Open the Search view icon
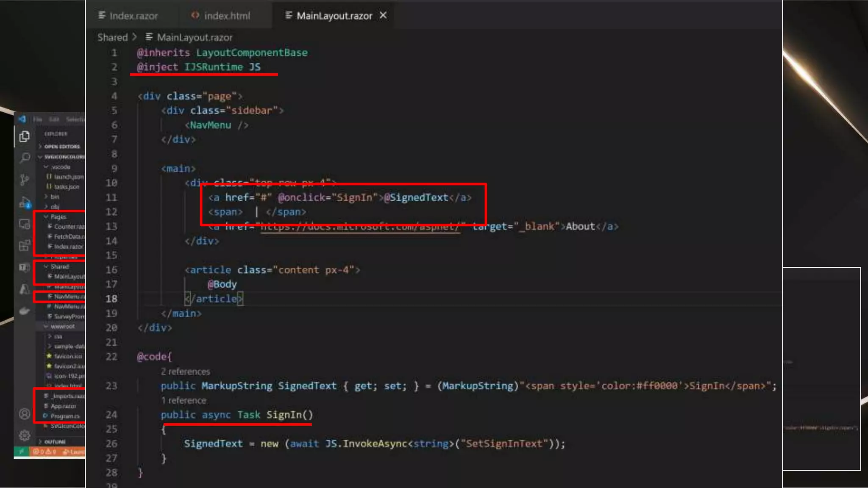Image resolution: width=868 pixels, height=488 pixels. [x=25, y=158]
